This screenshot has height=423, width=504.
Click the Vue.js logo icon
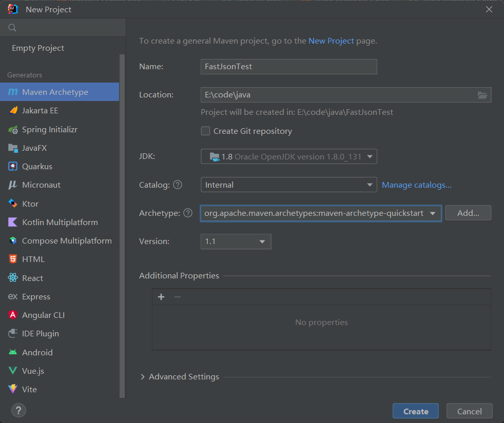pyautogui.click(x=13, y=371)
